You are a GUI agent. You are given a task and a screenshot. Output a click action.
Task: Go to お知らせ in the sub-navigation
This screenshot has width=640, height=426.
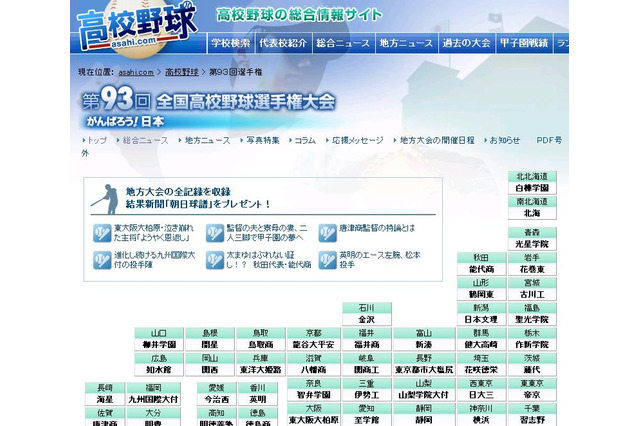[504, 140]
